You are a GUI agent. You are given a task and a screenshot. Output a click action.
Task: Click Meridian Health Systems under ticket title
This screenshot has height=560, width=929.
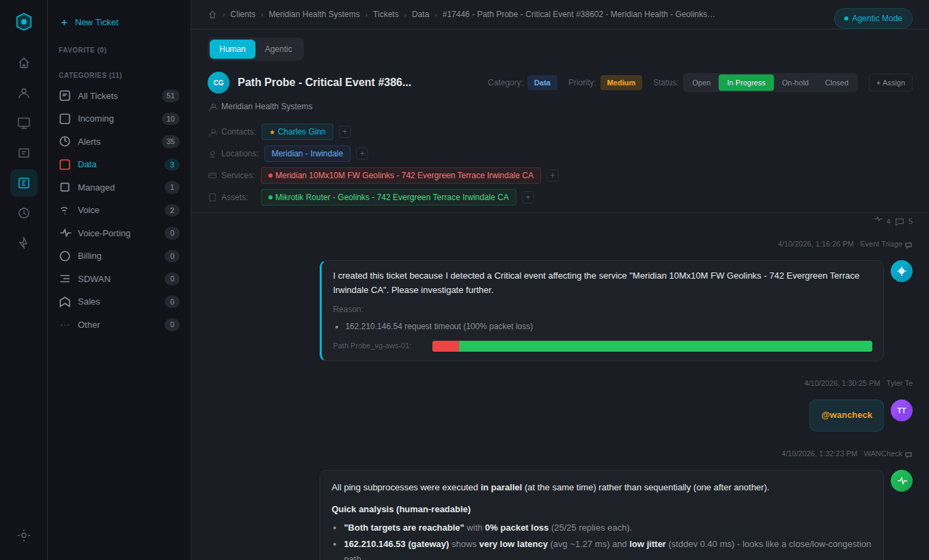pos(266,107)
